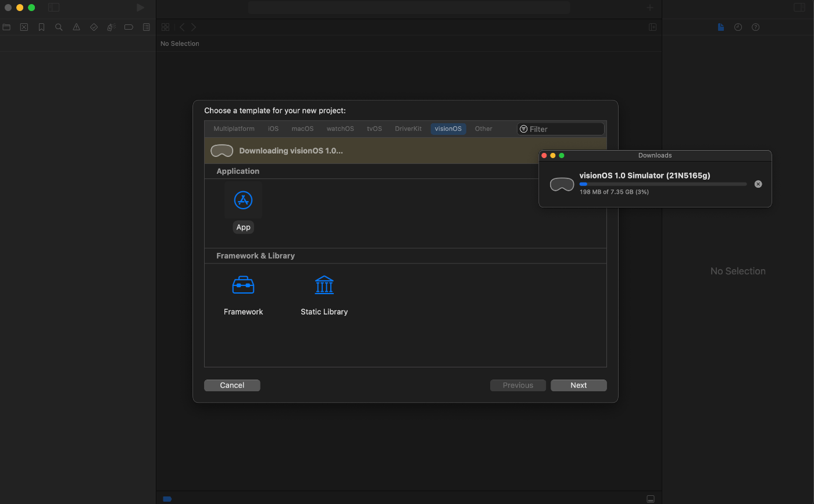Switch to the iOS tab
This screenshot has width=814, height=504.
[273, 129]
